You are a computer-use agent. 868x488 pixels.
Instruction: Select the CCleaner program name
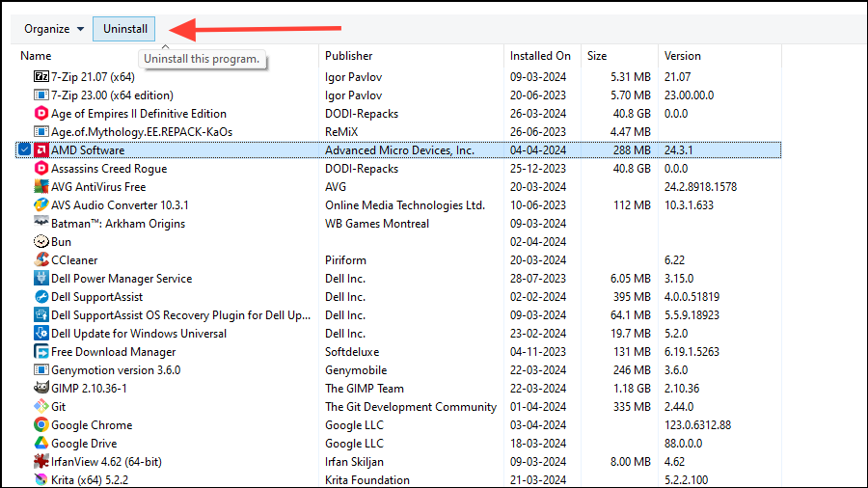[74, 260]
